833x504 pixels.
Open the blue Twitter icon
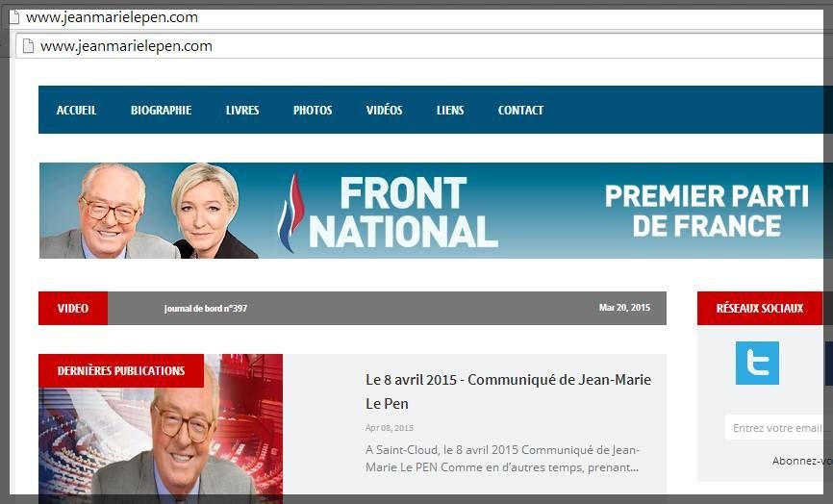pyautogui.click(x=757, y=363)
